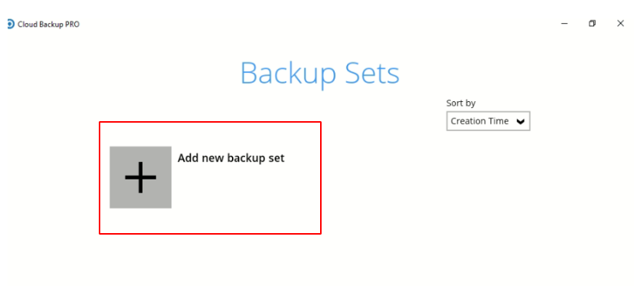The image size is (644, 286).
Task: Minimize the Cloud Backup PRO window
Action: (x=564, y=24)
